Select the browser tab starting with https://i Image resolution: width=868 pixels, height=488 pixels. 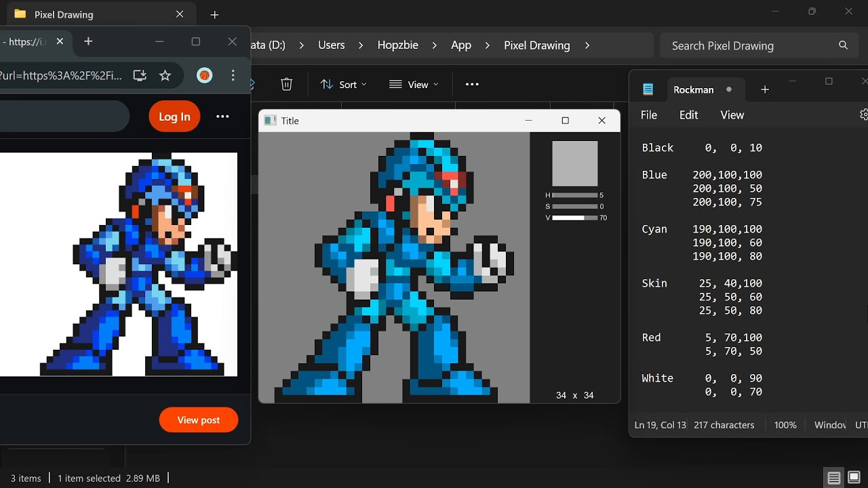pyautogui.click(x=34, y=41)
